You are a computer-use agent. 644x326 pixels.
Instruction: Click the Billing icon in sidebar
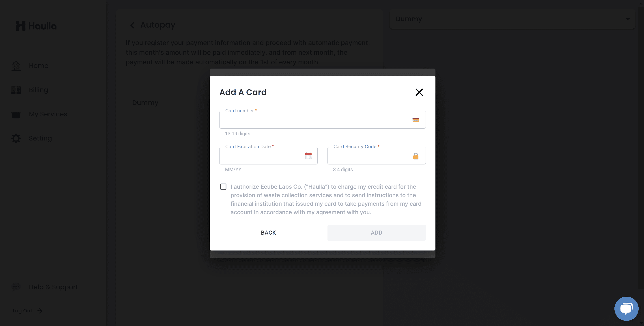[x=16, y=90]
